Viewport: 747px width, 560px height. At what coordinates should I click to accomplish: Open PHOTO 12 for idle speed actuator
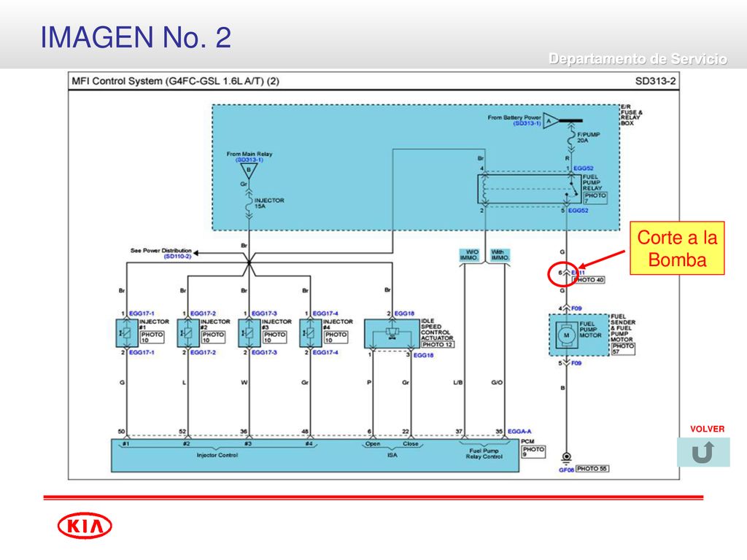pos(438,344)
